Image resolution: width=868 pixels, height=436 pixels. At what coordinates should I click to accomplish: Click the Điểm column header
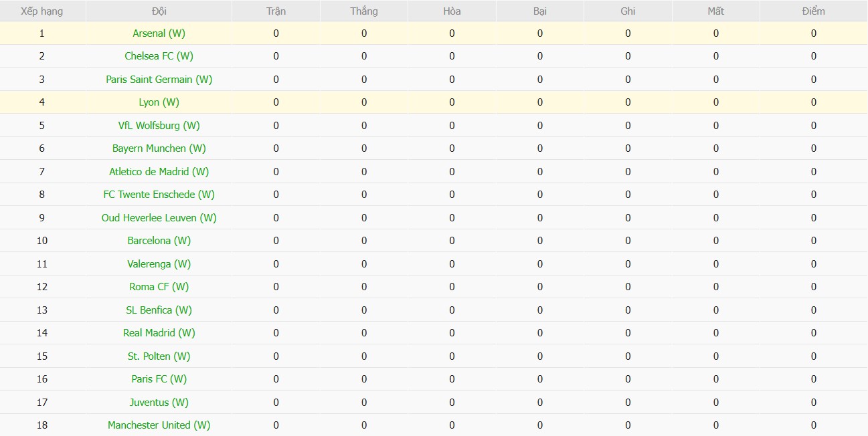click(x=813, y=11)
